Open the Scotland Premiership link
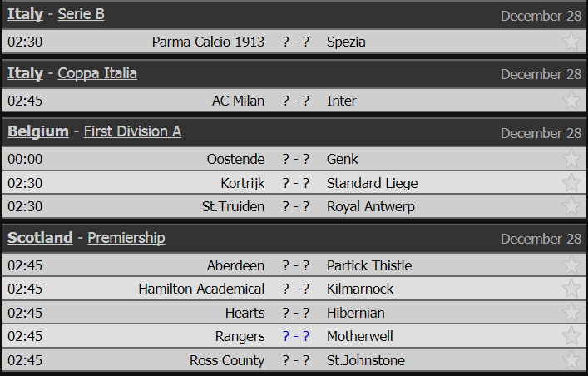This screenshot has height=376, width=588. pos(126,238)
